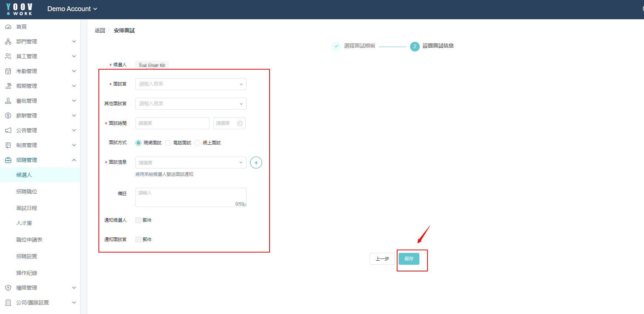This screenshot has height=314, width=644.
Task: Click the 考勤管理 calendar icon
Action: tap(8, 71)
